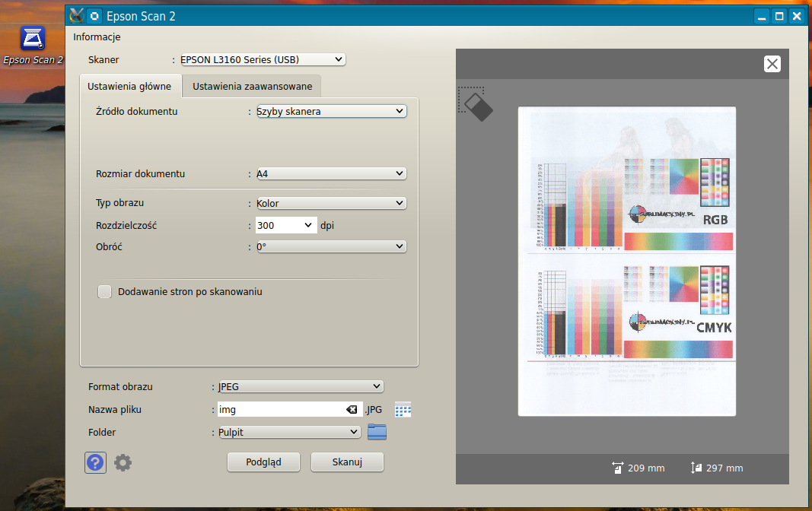Screen dimensions: 812x511
Task: Maximize the Epson Scan 2 window
Action: (x=779, y=16)
